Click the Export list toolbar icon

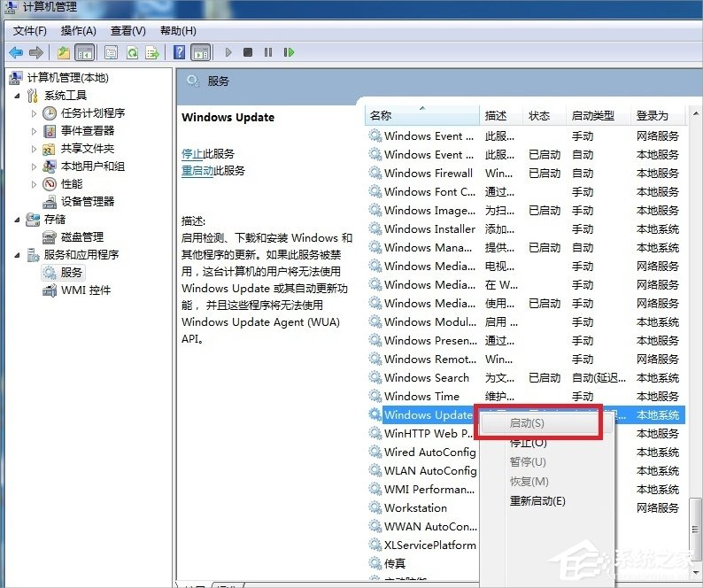click(152, 52)
